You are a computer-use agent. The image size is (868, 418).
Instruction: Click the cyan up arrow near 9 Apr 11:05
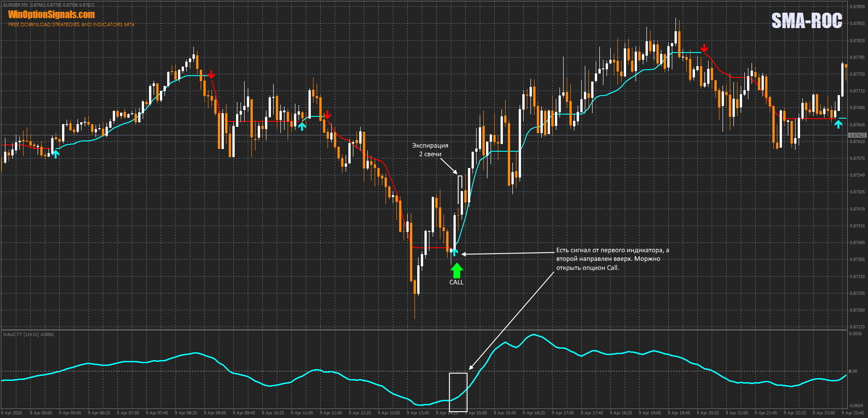(x=302, y=126)
